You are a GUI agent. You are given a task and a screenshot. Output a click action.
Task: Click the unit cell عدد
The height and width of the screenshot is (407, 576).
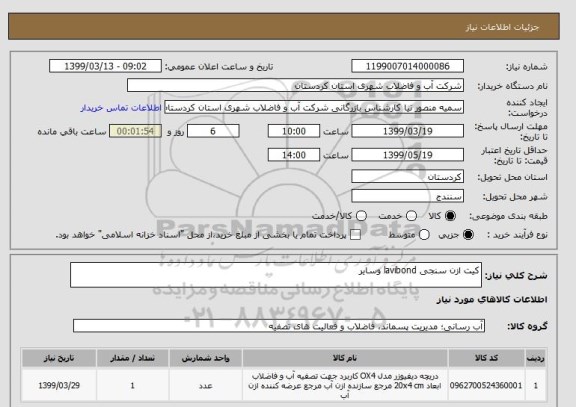(205, 385)
